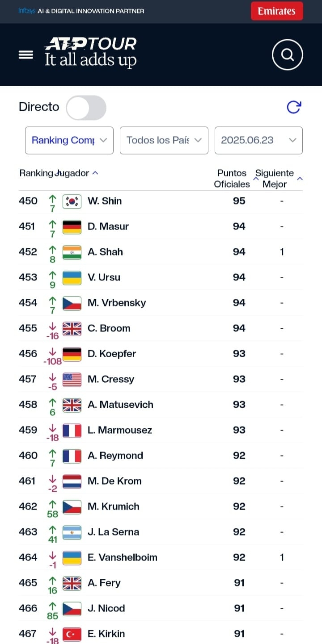The width and height of the screenshot is (322, 644).
Task: Open M. Krumich player profile
Action: tap(114, 506)
